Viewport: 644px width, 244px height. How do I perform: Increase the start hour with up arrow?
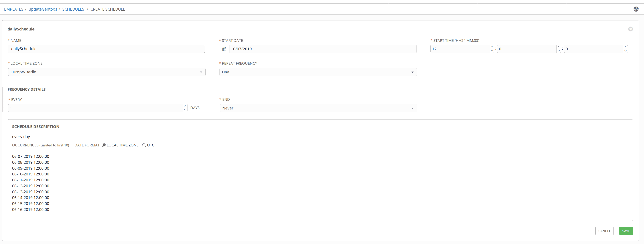[492, 47]
